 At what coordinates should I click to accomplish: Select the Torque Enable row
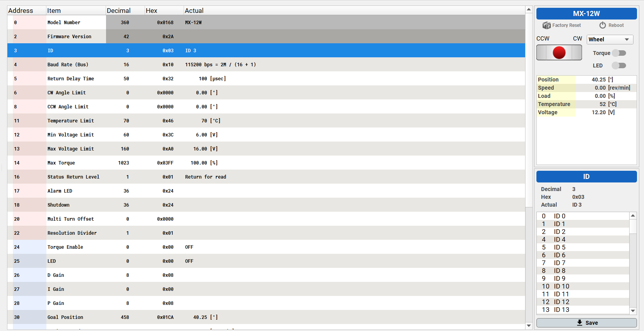pos(266,247)
